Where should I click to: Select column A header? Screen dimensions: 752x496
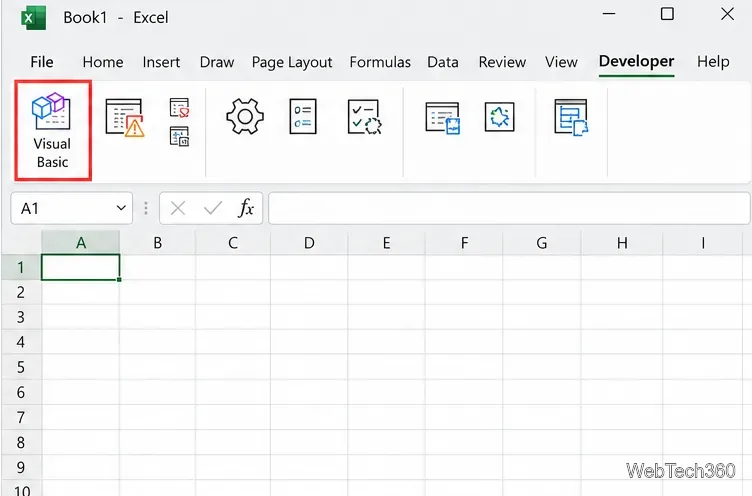[x=81, y=243]
